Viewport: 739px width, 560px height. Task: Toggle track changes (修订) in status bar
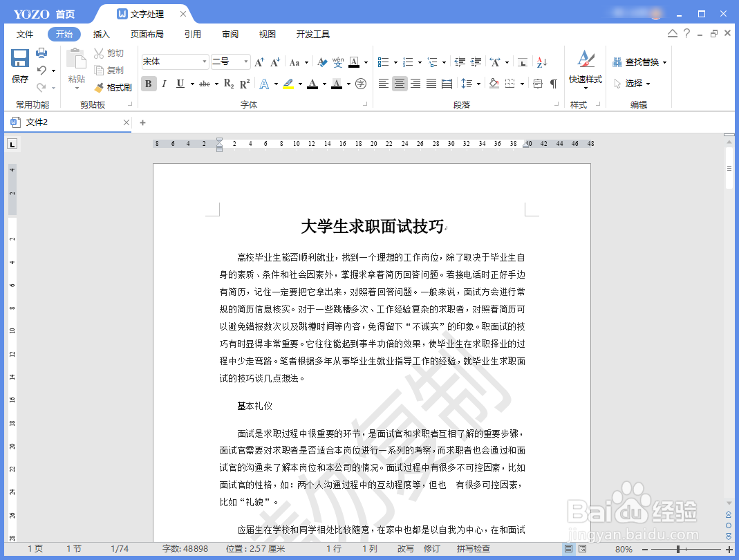pyautogui.click(x=431, y=549)
